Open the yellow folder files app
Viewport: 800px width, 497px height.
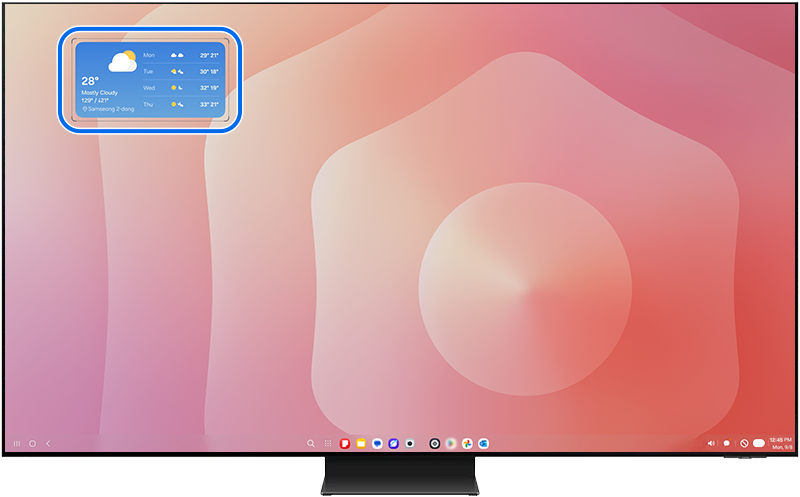[360, 443]
